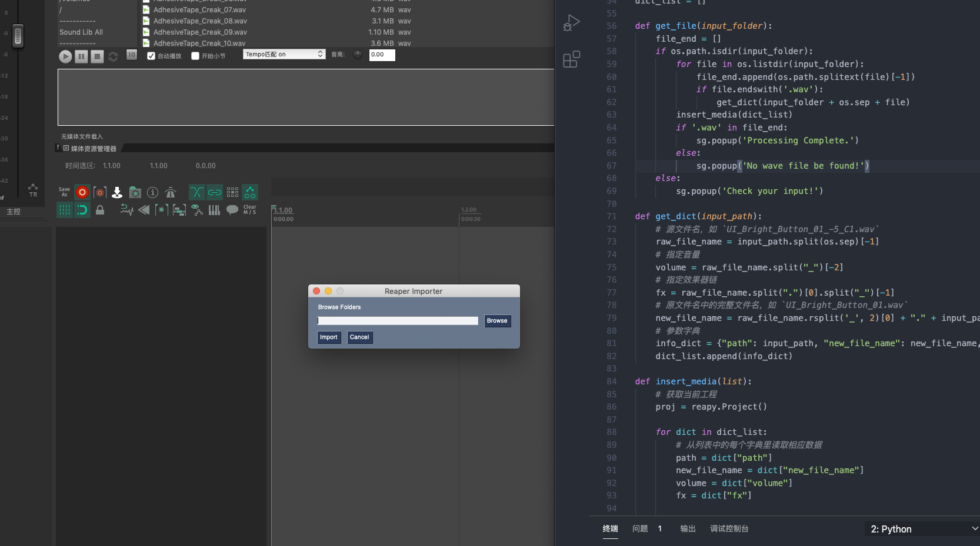Switch to the 调试控制台 debug console tab
980x546 pixels.
[729, 529]
